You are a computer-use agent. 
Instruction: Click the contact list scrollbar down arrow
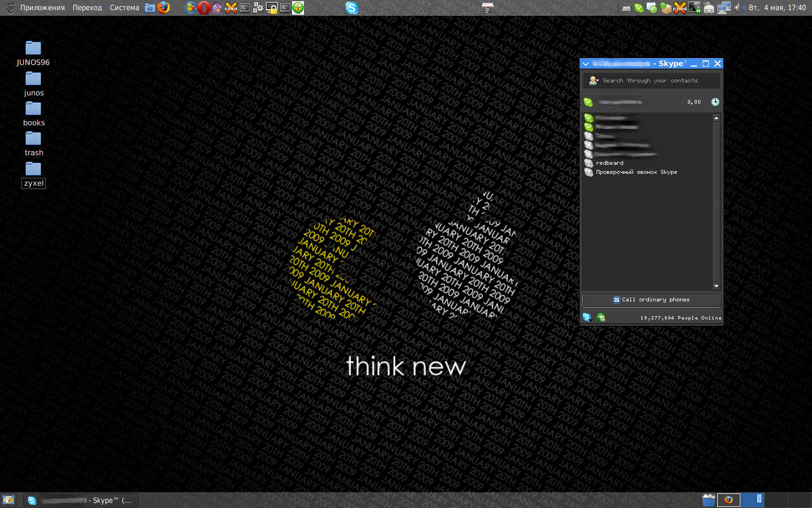716,286
